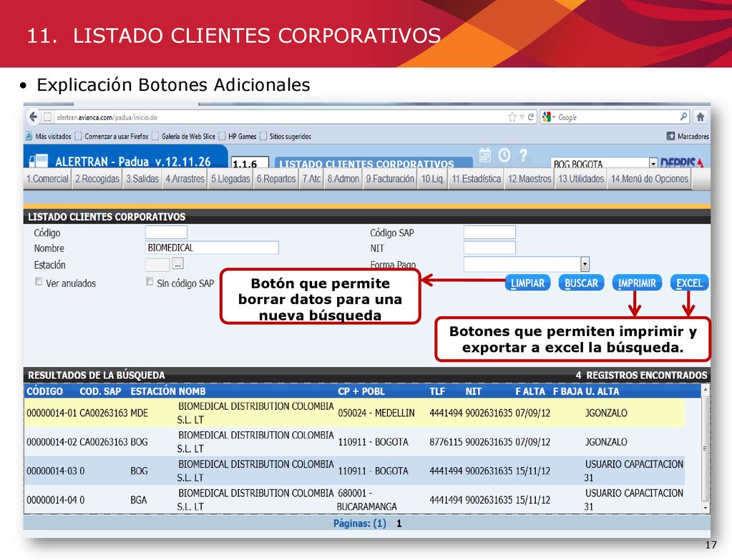Click the Nombre field containing BIOMEDICAL
This screenshot has height=560, width=732.
(x=212, y=247)
